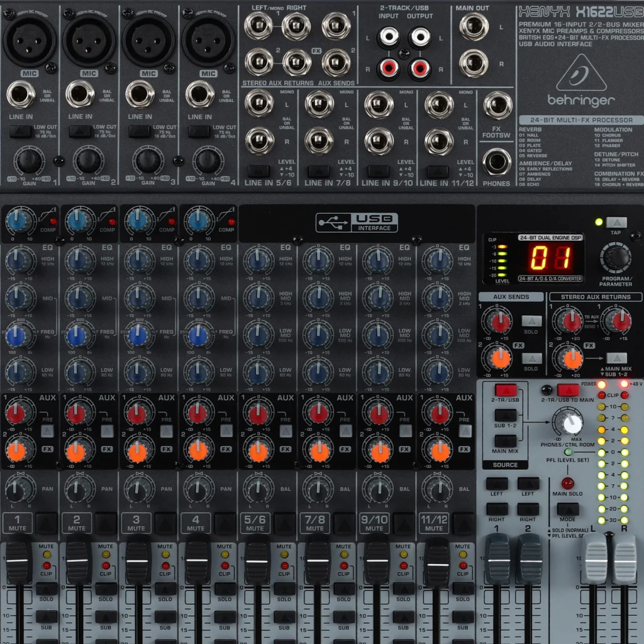Click the AUX SENDS 2 FX orange knob
The width and height of the screenshot is (644, 644).
pos(500,358)
